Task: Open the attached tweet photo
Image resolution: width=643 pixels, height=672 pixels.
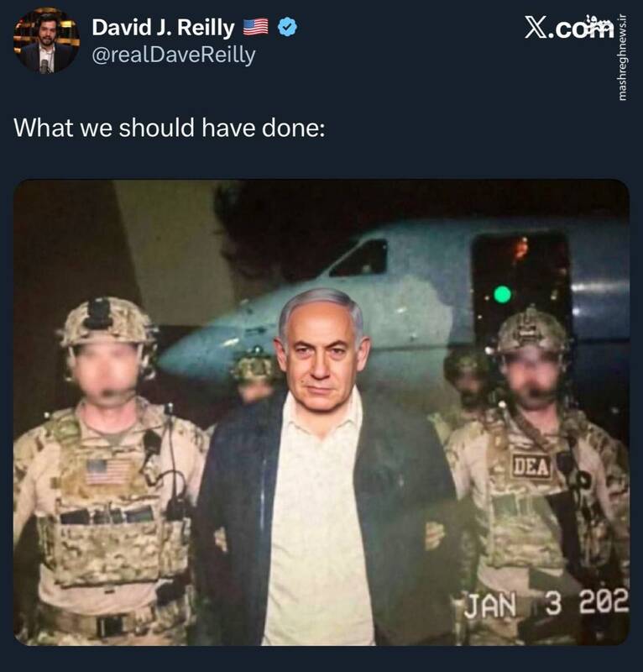Action: (321, 412)
